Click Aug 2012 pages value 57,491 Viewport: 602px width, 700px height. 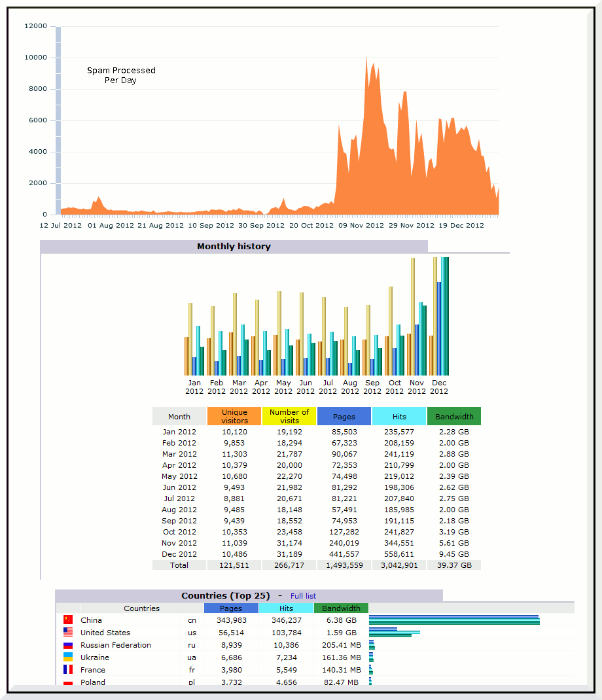pos(344,510)
